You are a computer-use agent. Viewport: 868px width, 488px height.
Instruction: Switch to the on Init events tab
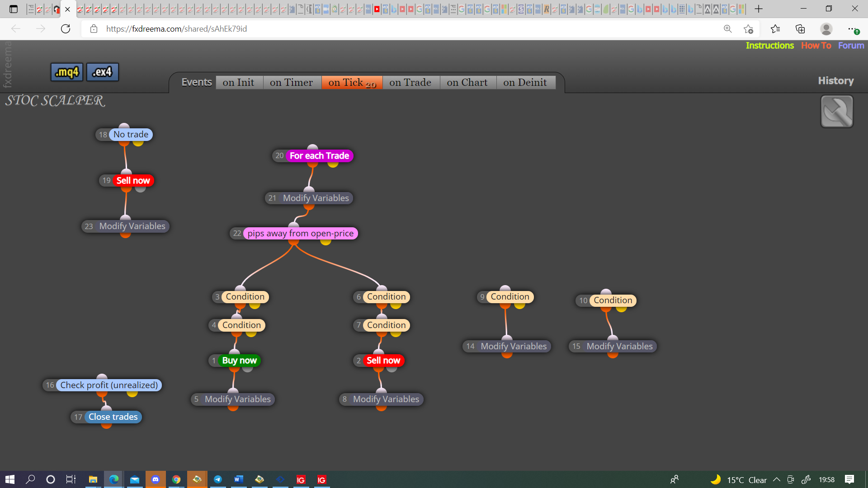tap(239, 82)
